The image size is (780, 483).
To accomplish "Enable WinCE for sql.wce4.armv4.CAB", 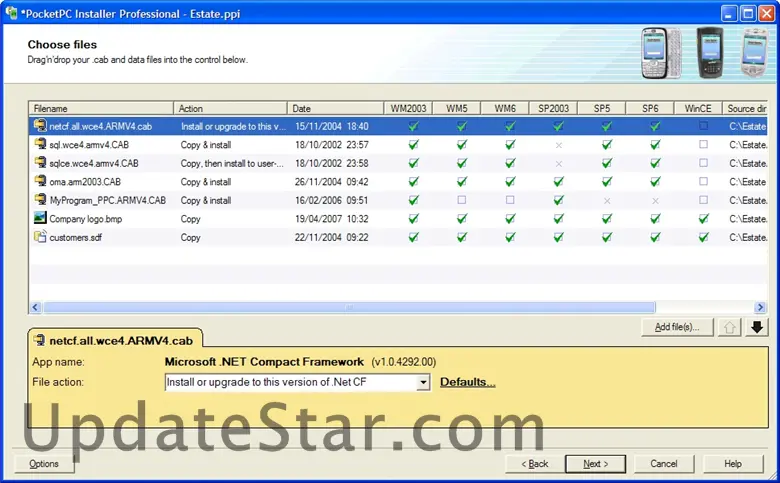I will 703,144.
